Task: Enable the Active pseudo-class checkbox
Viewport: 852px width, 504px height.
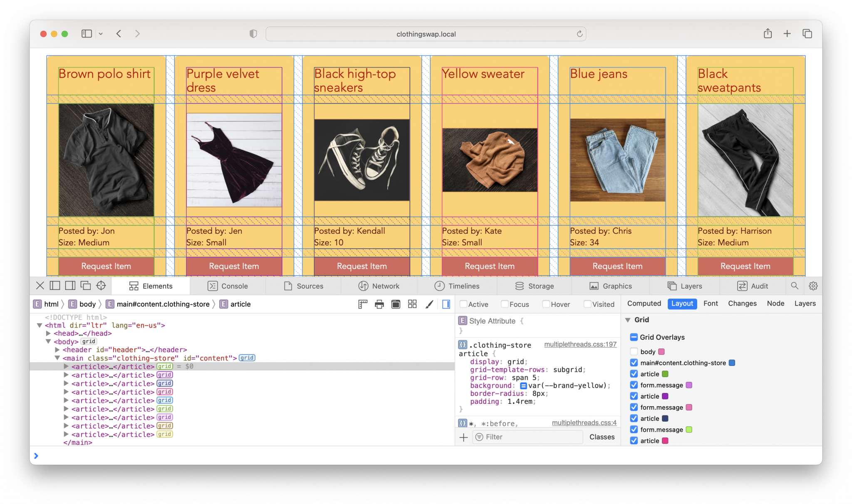Action: click(464, 304)
